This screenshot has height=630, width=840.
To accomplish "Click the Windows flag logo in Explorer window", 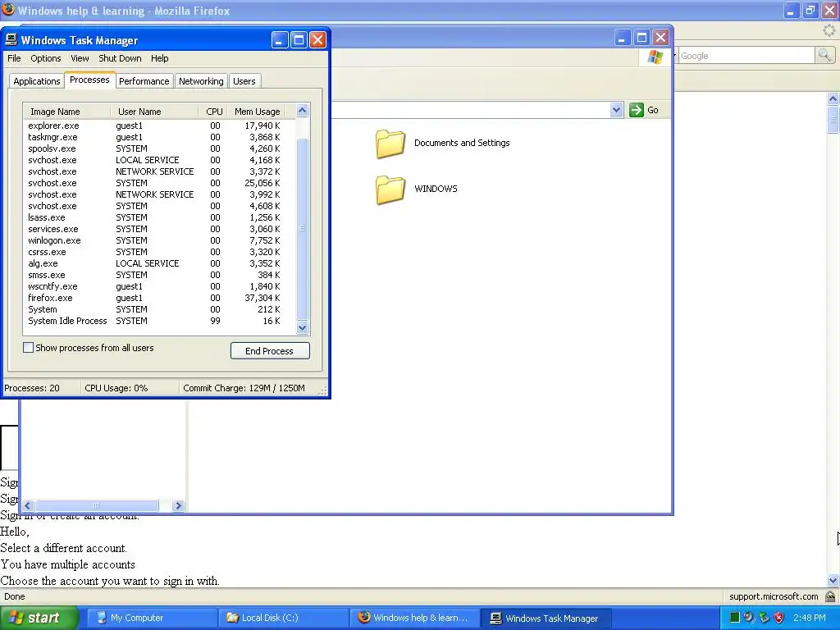I will tap(655, 57).
